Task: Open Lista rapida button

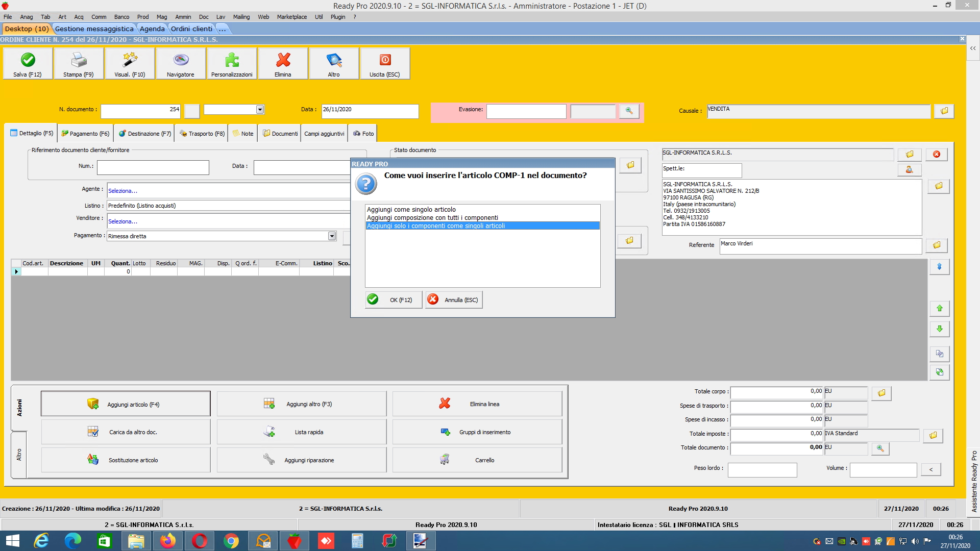Action: (302, 432)
